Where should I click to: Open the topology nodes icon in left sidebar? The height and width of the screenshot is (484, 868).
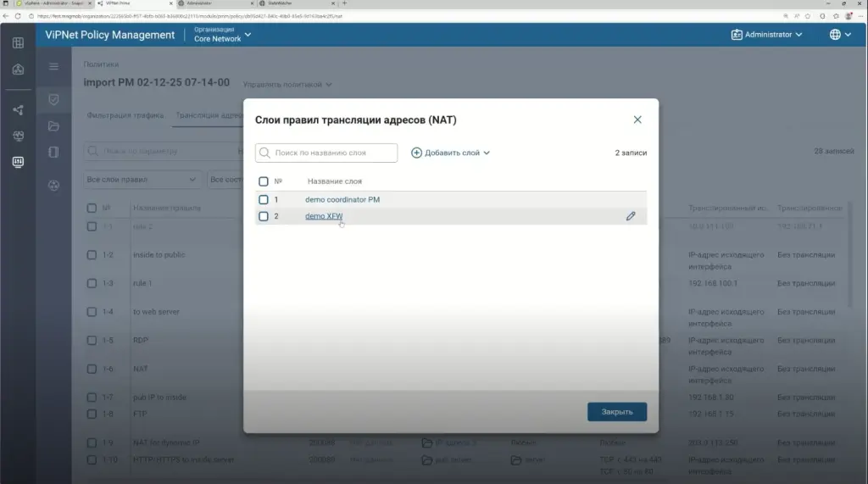(x=19, y=110)
